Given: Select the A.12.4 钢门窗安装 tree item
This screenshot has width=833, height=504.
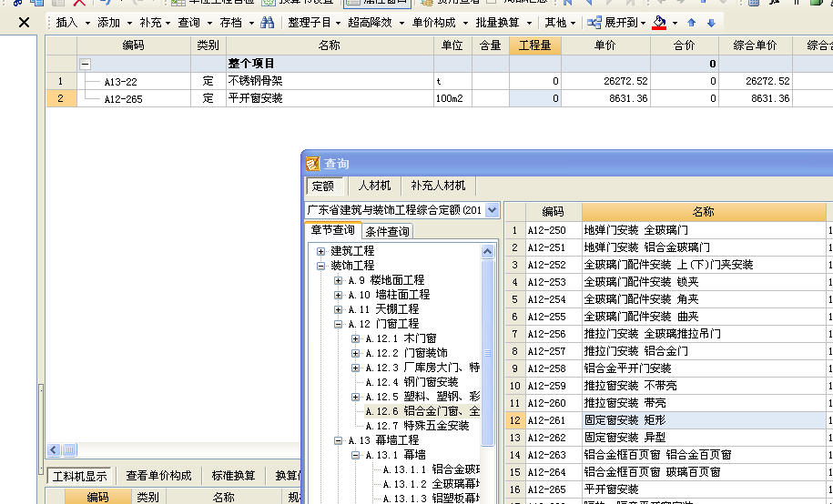Looking at the screenshot, I should 411,382.
